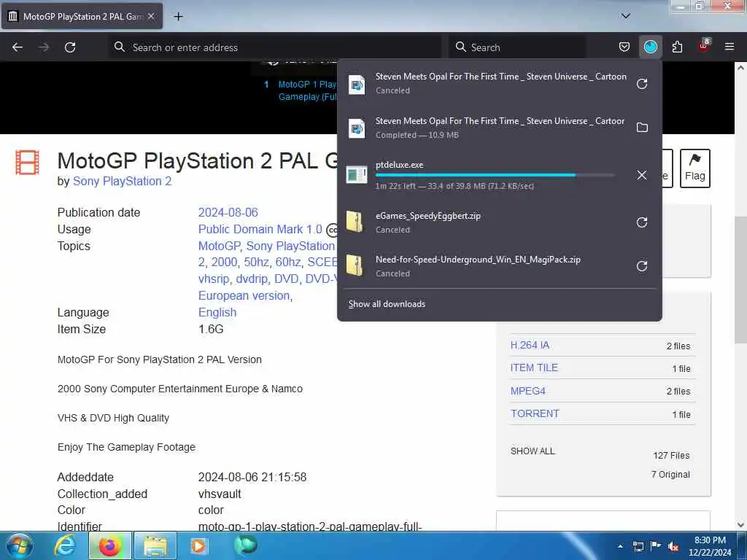Retry the Need-for-Speed-Underground download
The width and height of the screenshot is (747, 560).
(x=642, y=266)
